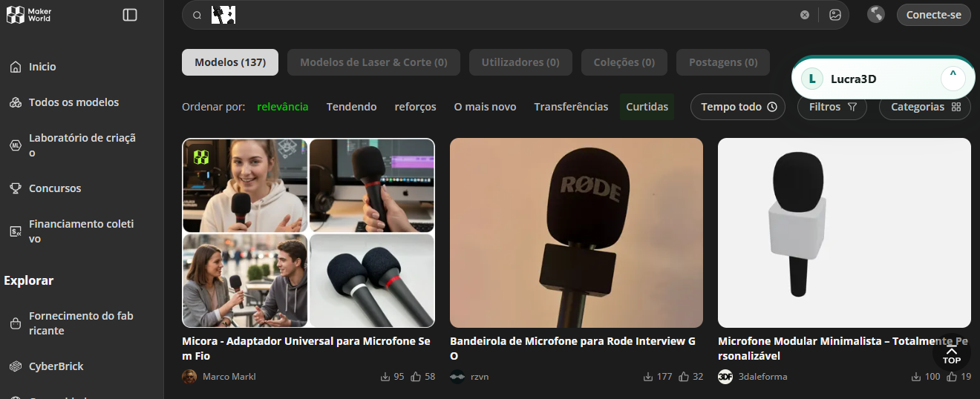Open the Micora adapter model thumbnail
This screenshot has height=399, width=980.
(x=308, y=233)
